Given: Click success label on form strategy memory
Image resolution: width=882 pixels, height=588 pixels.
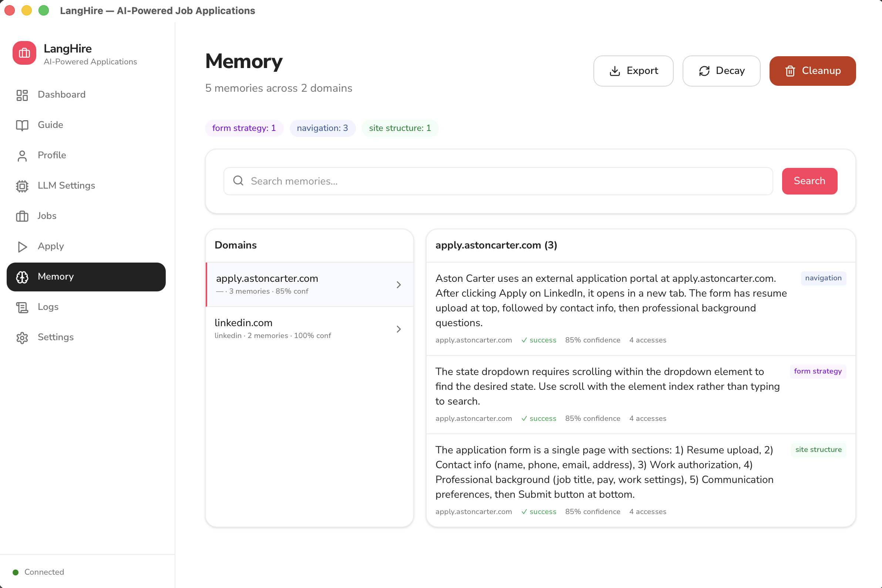Looking at the screenshot, I should (539, 419).
